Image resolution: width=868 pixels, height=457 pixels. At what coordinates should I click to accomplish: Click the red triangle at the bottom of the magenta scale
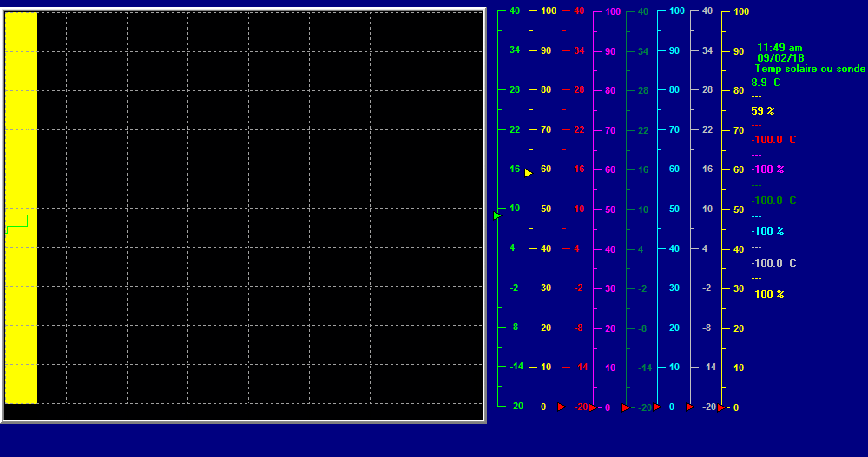coord(593,407)
